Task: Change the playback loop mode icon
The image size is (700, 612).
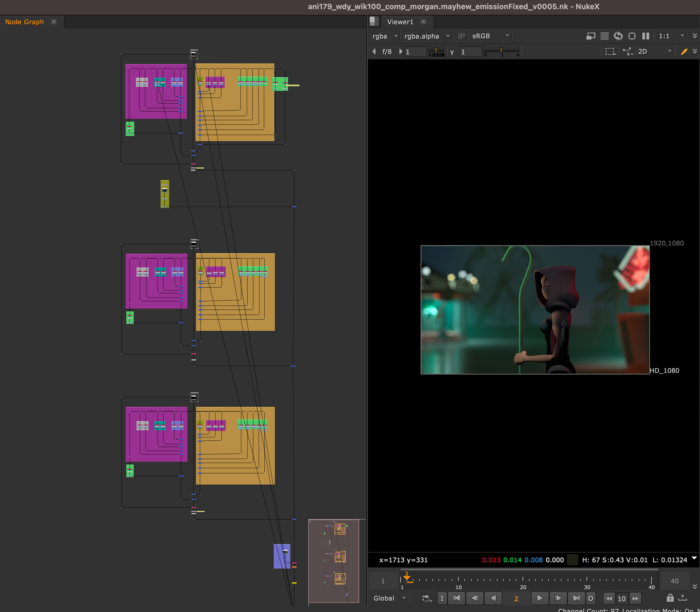Action: pyautogui.click(x=426, y=598)
